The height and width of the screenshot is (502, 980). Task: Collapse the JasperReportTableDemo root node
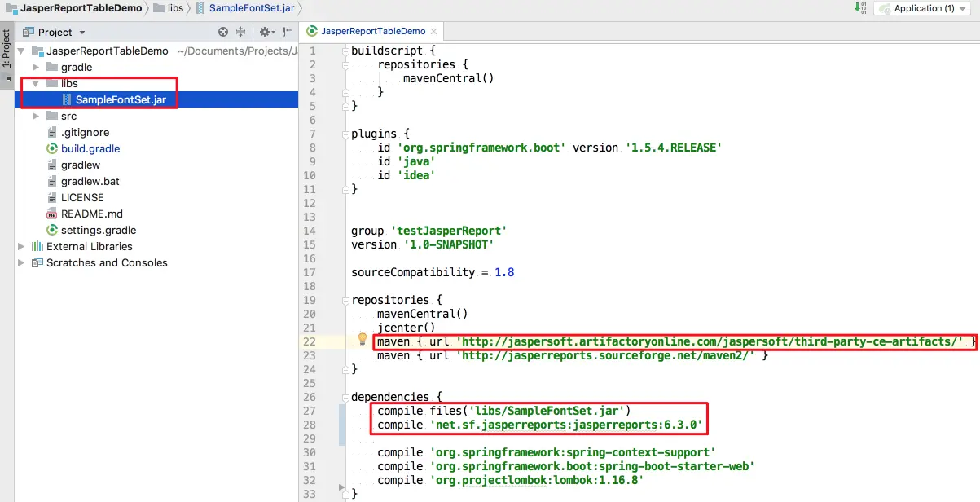[22, 51]
